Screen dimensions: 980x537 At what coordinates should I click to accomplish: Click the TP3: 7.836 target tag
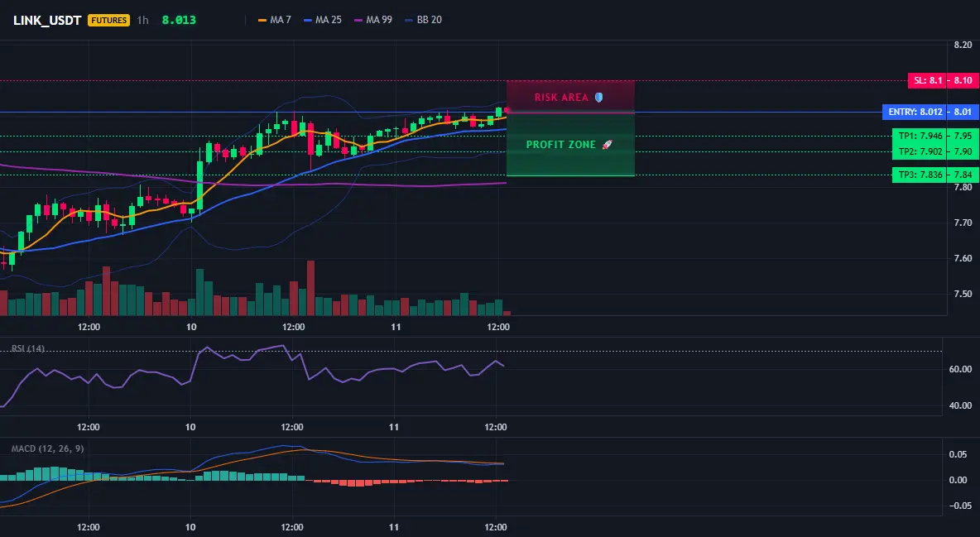tap(919, 175)
